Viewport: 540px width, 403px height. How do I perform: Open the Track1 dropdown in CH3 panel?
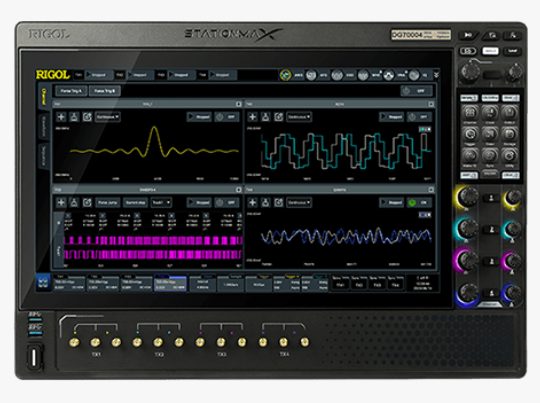161,203
